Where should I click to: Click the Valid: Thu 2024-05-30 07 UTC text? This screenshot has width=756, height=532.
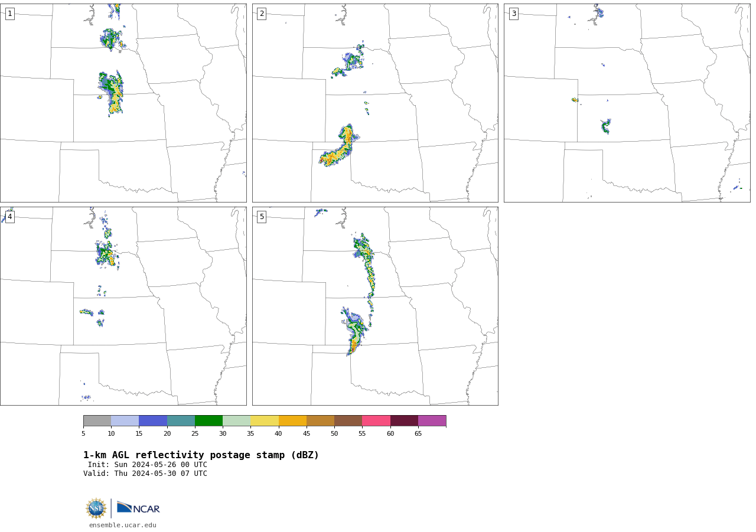pyautogui.click(x=145, y=474)
